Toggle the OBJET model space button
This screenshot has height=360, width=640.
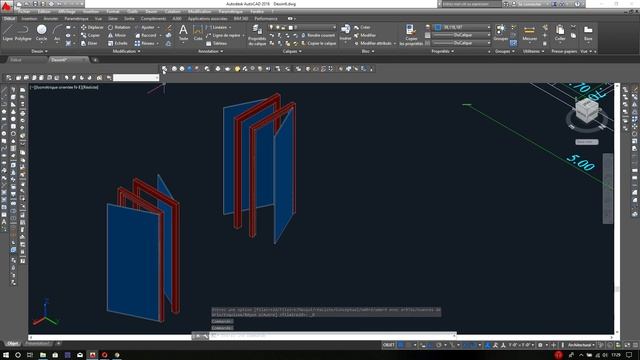click(389, 345)
